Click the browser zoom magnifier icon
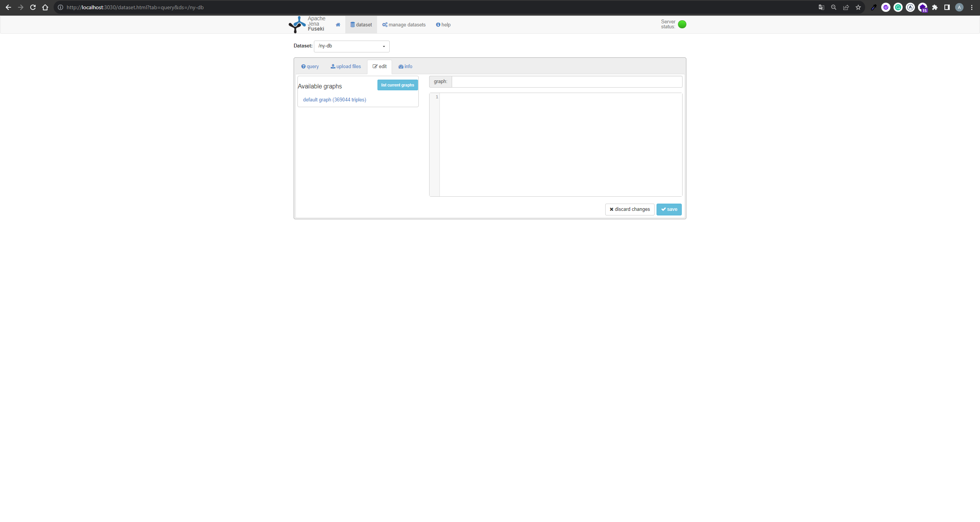This screenshot has height=522, width=980. pyautogui.click(x=833, y=7)
